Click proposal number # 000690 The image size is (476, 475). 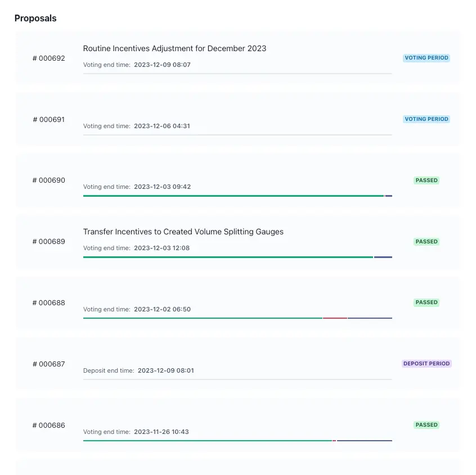[x=48, y=180]
